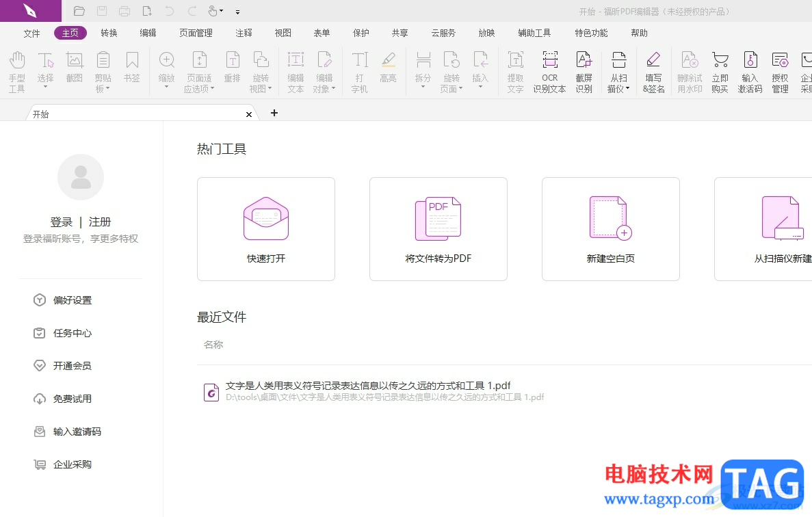812x517 pixels.
Task: Open the Cloud Services (云服务) tab
Action: point(443,33)
